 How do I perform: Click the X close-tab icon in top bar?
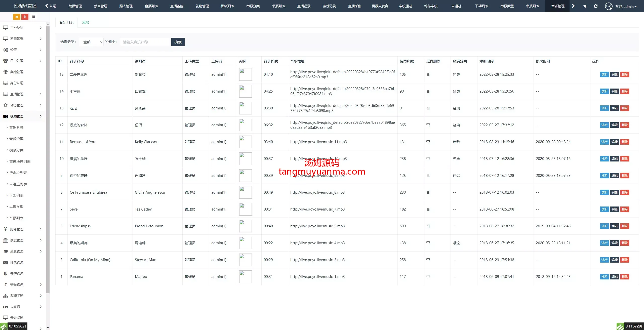point(585,6)
